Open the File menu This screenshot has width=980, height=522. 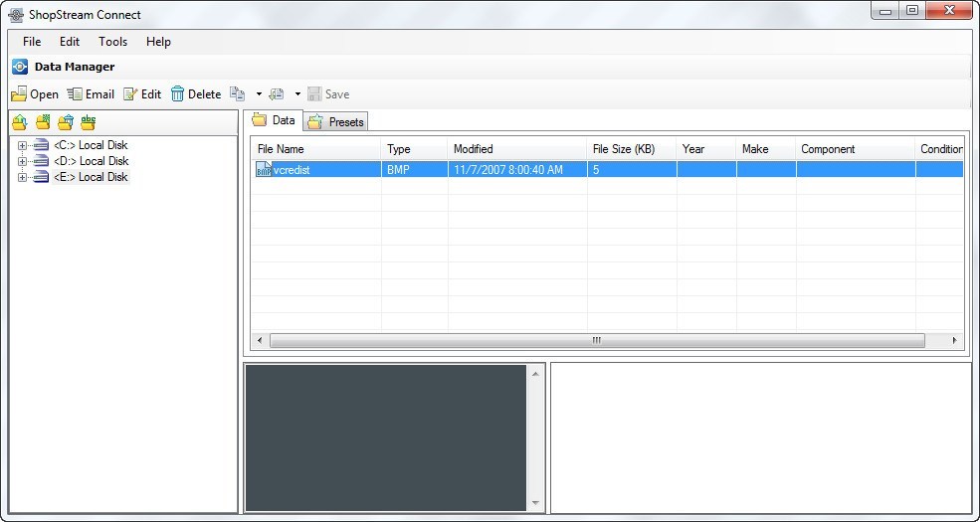click(x=32, y=42)
